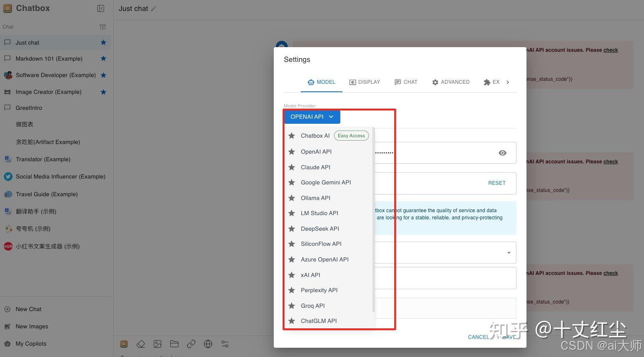Select xAI API from the provider list

pyautogui.click(x=329, y=275)
